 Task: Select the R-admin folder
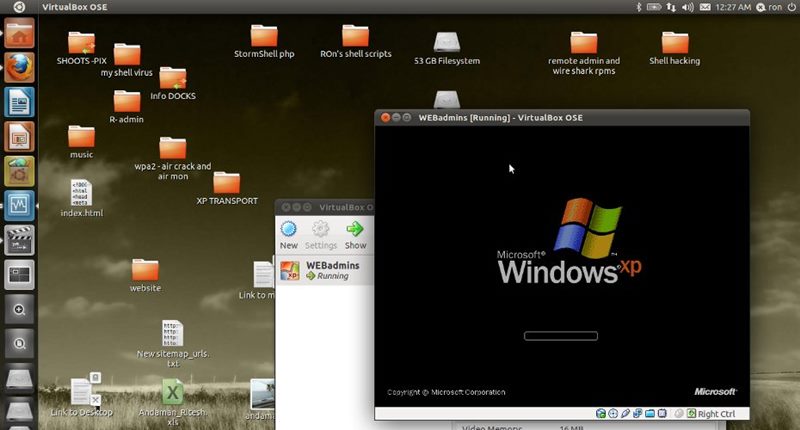127,107
